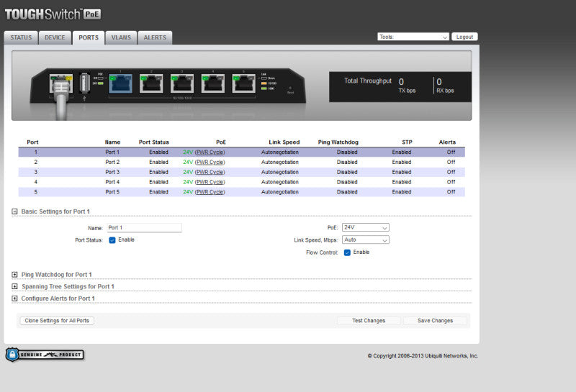Expand Ping Watchdog for Port 1
The width and height of the screenshot is (576, 392).
(x=14, y=275)
